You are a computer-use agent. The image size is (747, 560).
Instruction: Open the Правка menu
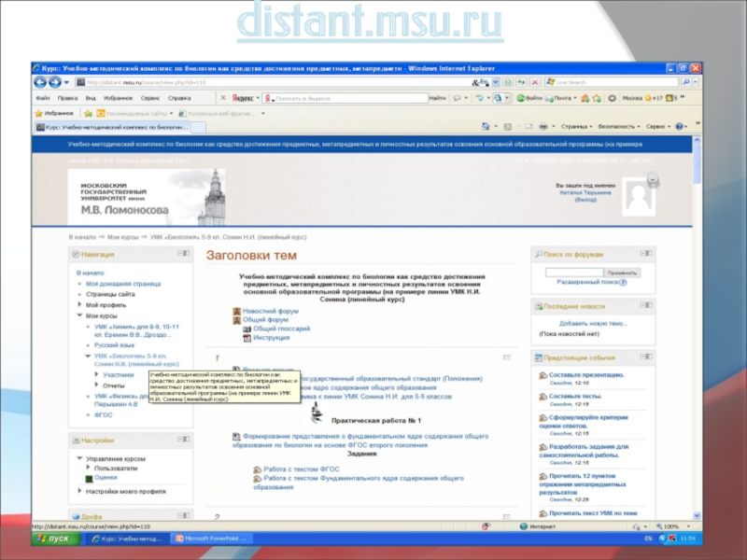[67, 98]
